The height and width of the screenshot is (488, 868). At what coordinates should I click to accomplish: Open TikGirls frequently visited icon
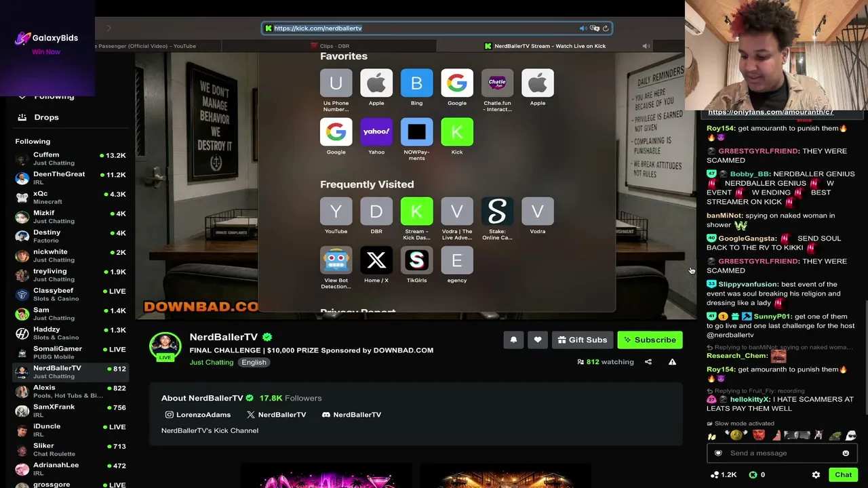416,260
